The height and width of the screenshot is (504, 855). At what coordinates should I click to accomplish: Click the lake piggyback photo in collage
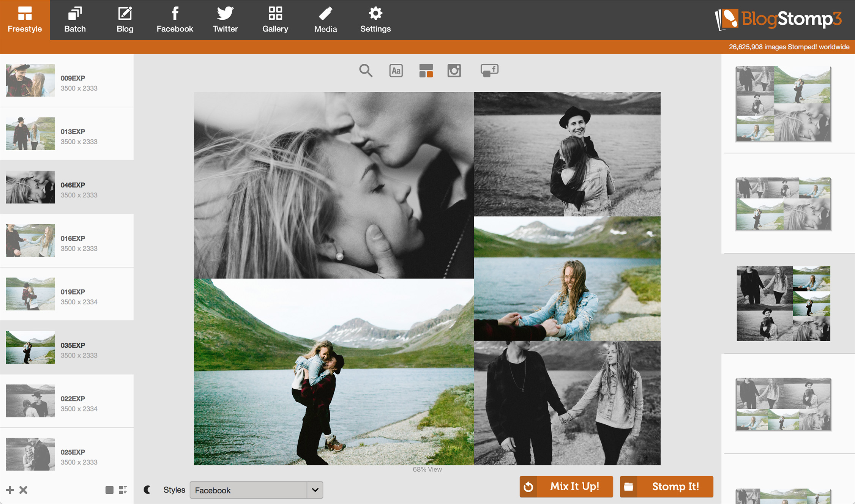(334, 372)
